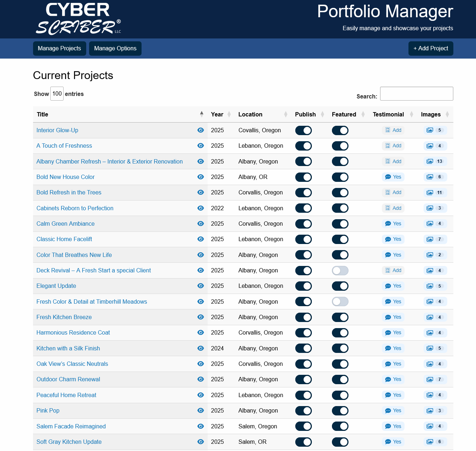The width and height of the screenshot is (476, 451).
Task: Sort table by Images column
Action: click(x=435, y=114)
